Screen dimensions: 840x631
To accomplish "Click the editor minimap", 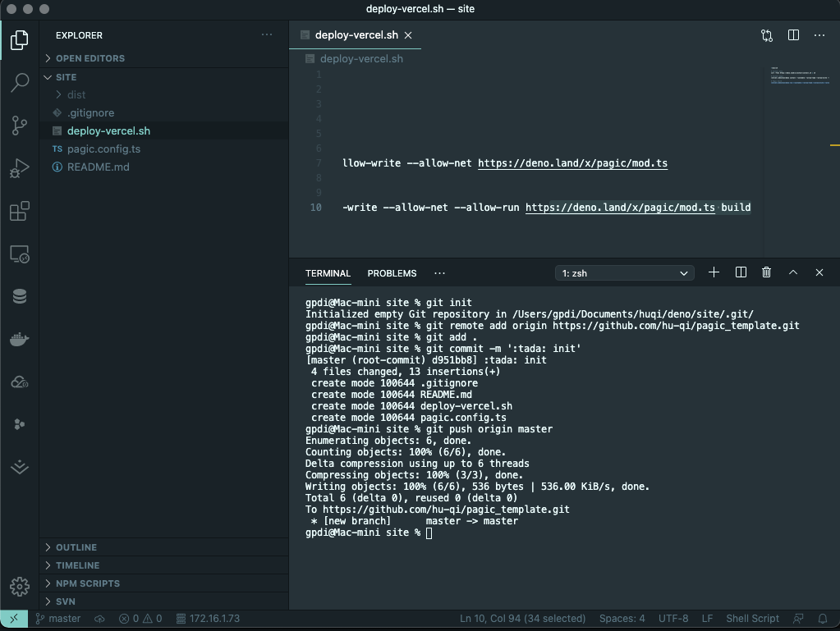I will click(799, 75).
